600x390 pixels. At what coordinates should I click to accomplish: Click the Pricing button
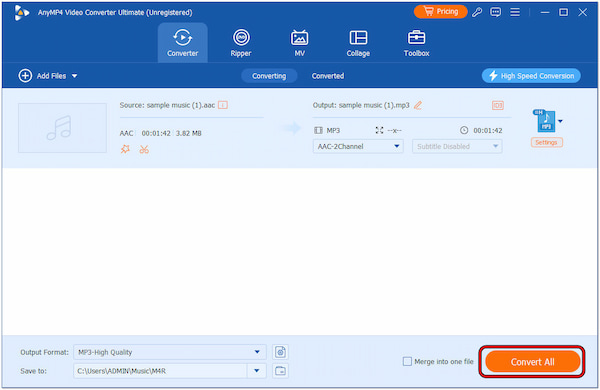pyautogui.click(x=440, y=12)
